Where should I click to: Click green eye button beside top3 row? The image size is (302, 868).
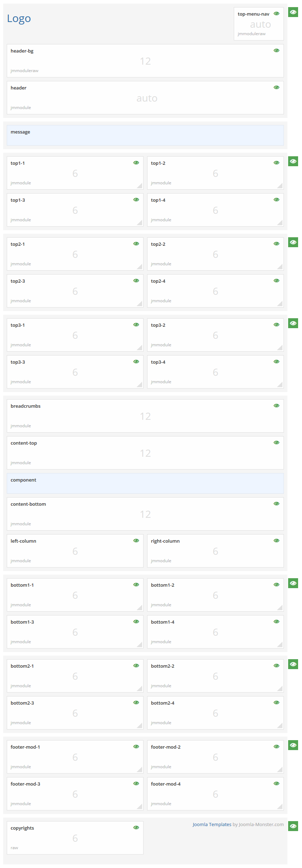[293, 324]
